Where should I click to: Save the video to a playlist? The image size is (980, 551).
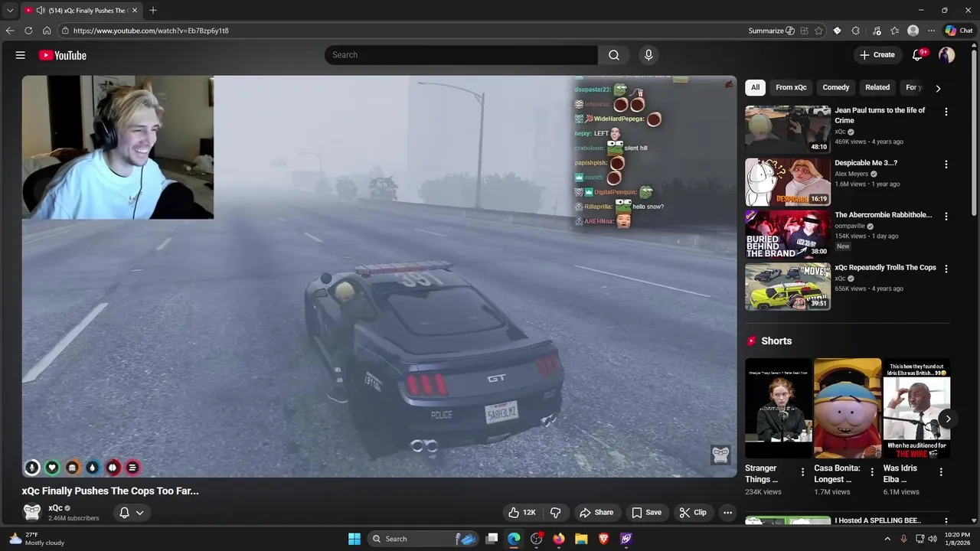click(646, 513)
